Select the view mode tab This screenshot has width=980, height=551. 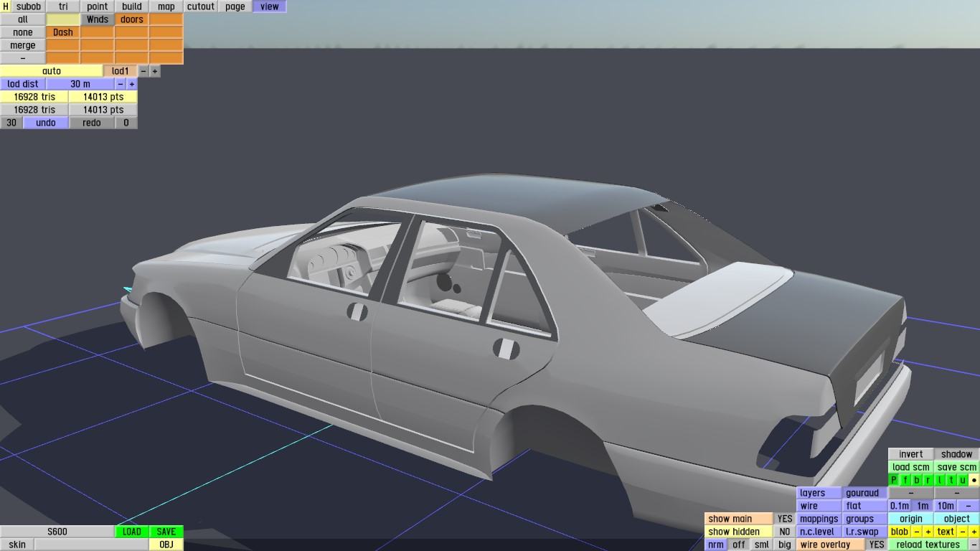[x=270, y=6]
